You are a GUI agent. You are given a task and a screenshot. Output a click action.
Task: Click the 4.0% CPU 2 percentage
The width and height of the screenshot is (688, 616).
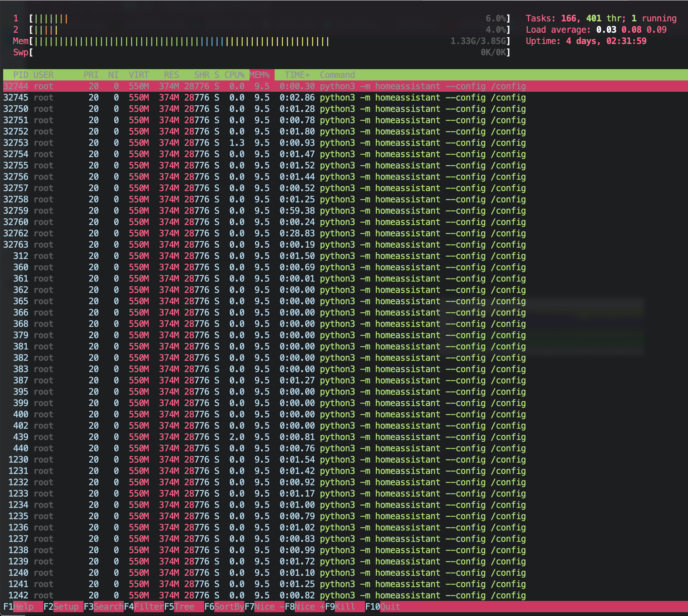pos(496,30)
